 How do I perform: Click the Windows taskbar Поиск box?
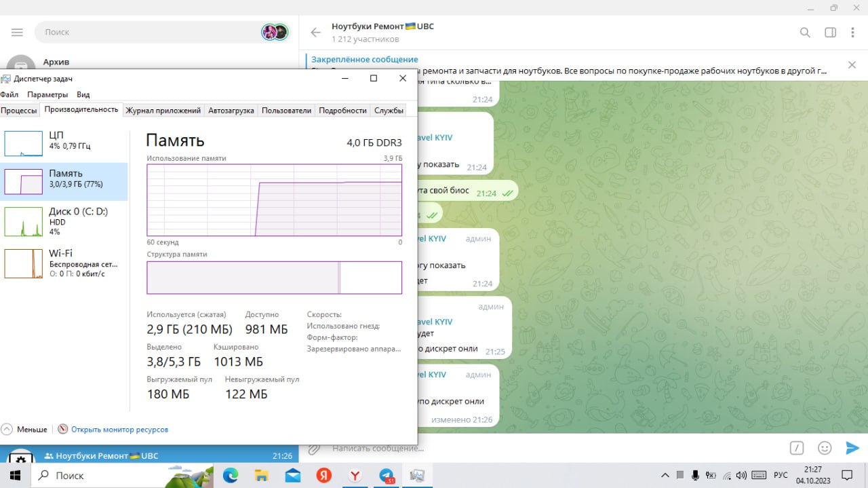point(122,475)
